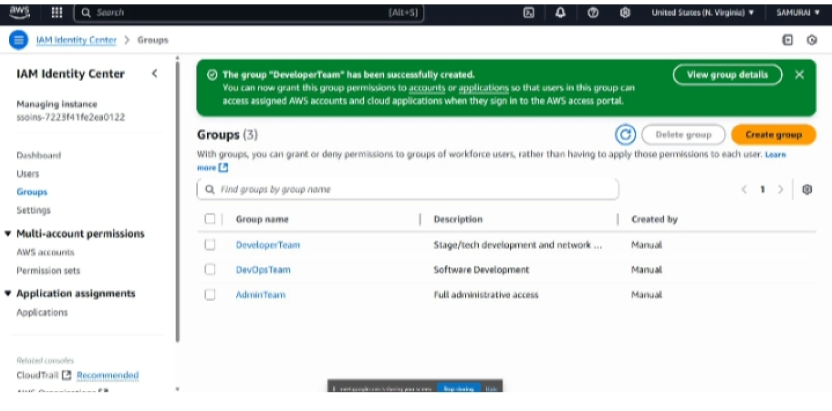
Task: Select the Full administrative access description cell
Action: click(x=486, y=295)
